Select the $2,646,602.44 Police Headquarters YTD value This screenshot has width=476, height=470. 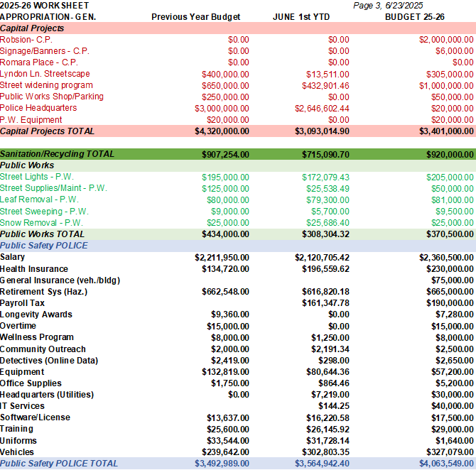pyautogui.click(x=322, y=109)
